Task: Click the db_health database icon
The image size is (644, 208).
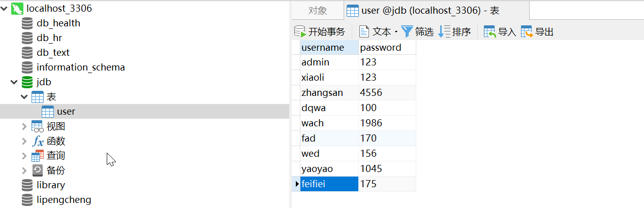Action: 27,23
